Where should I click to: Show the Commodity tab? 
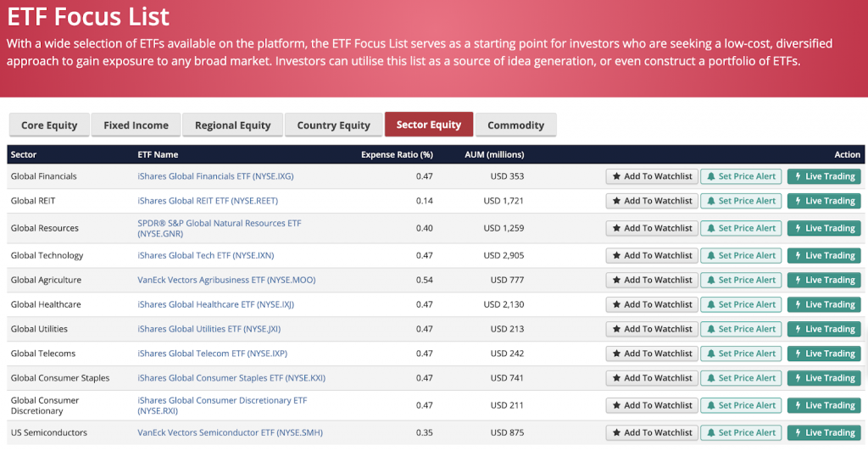point(516,125)
